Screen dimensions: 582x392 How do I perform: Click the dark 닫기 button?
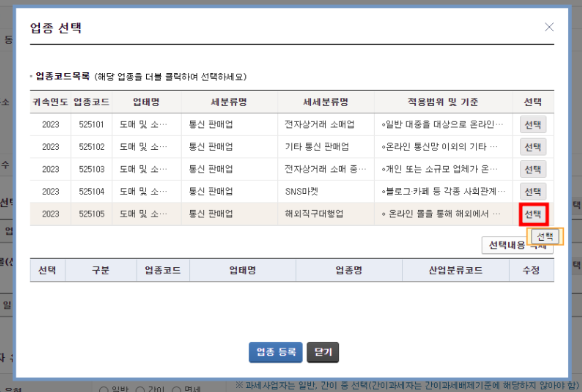click(x=323, y=352)
